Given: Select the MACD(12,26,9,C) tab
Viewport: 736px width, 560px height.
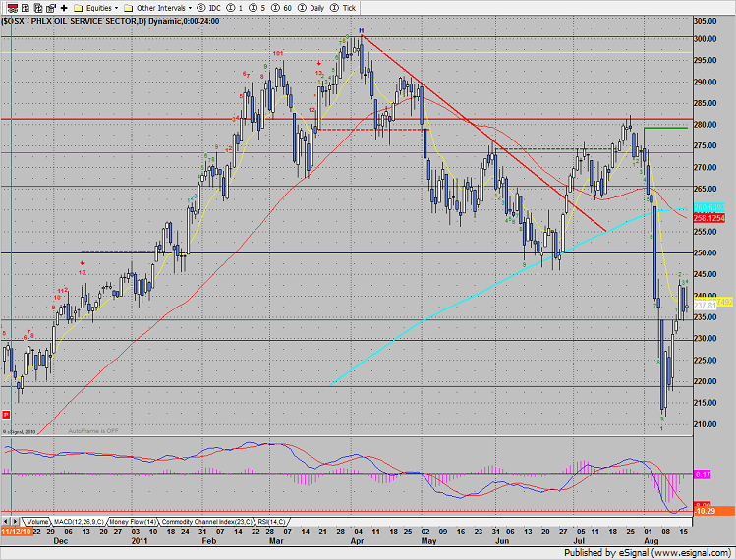Looking at the screenshot, I should click(79, 522).
